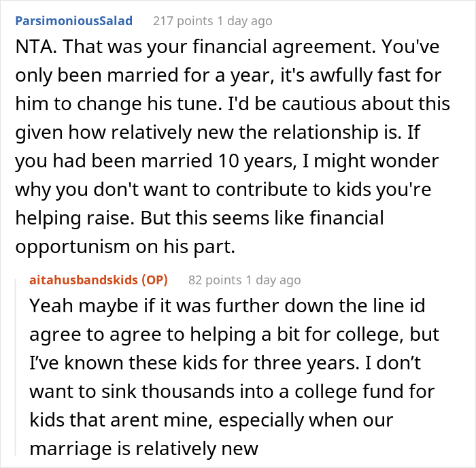Open aitahusbandskids user profile
Image resolution: width=476 pixels, height=468 pixels.
(84, 280)
